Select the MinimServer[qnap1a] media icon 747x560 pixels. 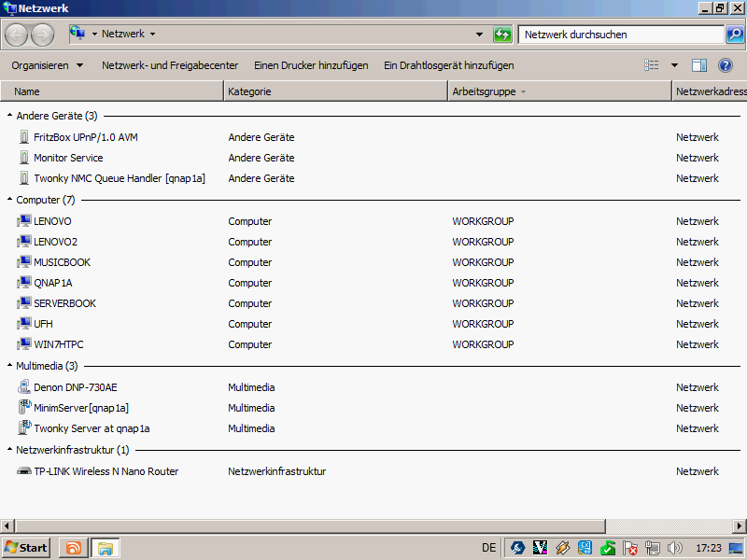point(24,408)
